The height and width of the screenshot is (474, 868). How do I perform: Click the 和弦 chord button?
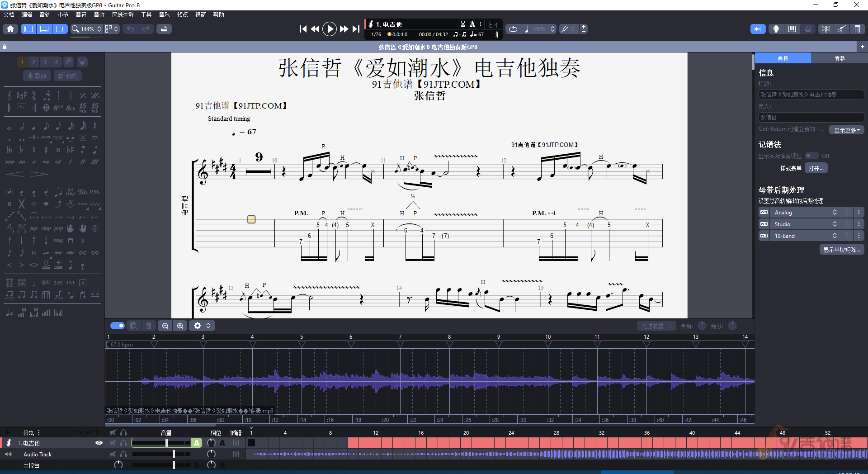tap(68, 76)
